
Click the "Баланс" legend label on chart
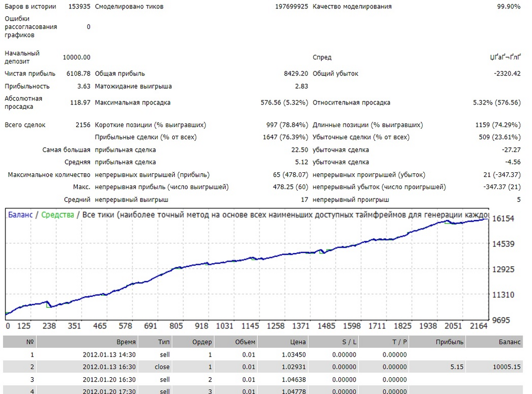(20, 215)
